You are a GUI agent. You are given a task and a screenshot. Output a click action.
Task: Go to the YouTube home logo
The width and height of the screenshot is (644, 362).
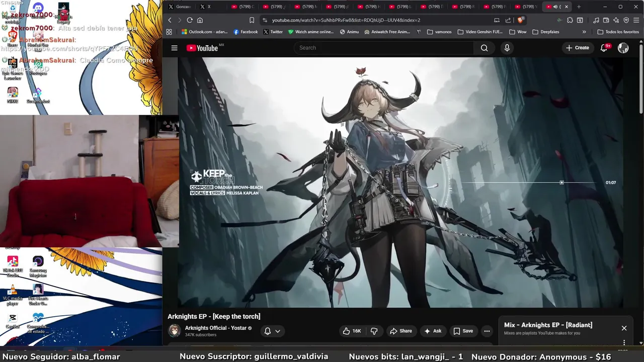[202, 48]
